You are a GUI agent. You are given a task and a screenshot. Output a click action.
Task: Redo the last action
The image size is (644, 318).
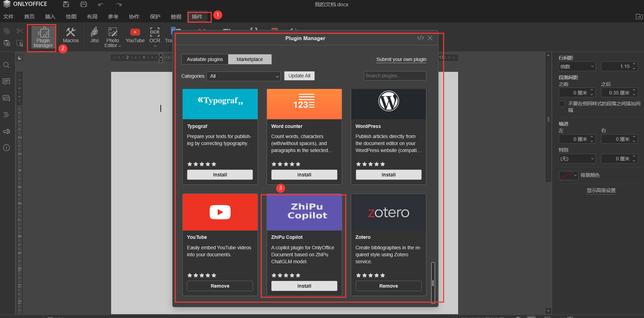(118, 5)
